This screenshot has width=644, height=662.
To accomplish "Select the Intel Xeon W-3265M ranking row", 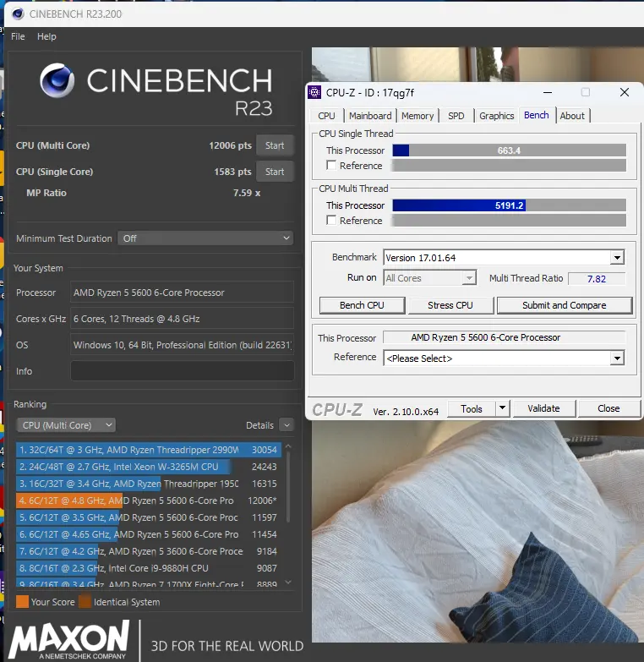I will pos(149,467).
